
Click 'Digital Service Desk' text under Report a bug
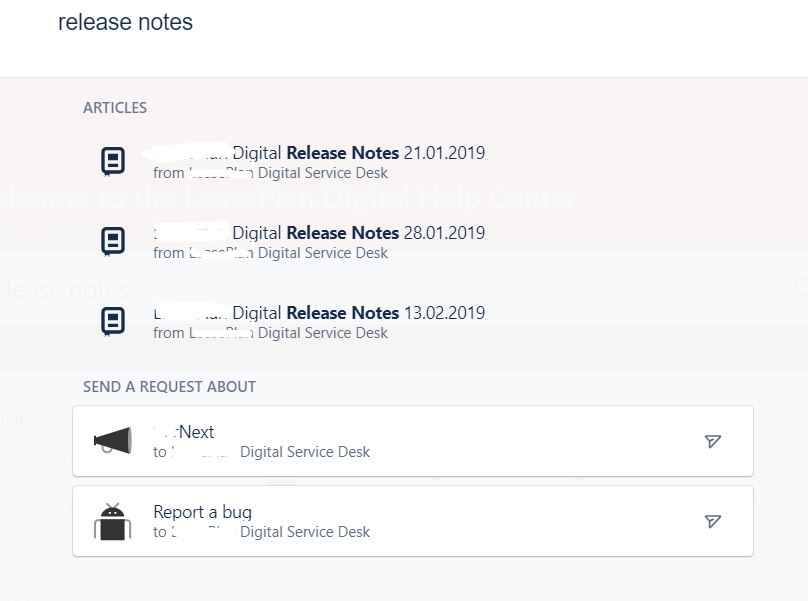pos(305,532)
